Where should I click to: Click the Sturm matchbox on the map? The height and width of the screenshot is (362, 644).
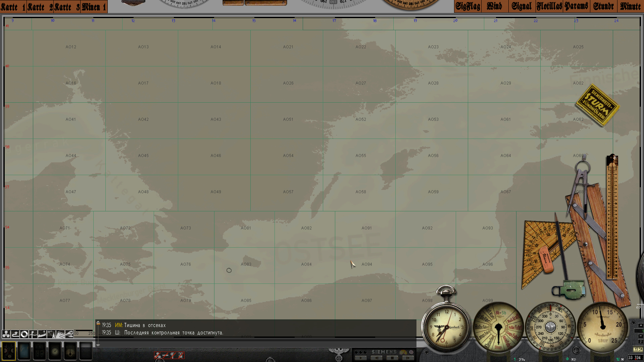click(x=597, y=105)
